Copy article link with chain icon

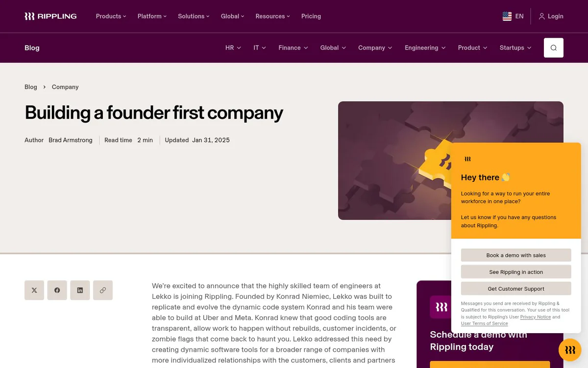(103, 290)
